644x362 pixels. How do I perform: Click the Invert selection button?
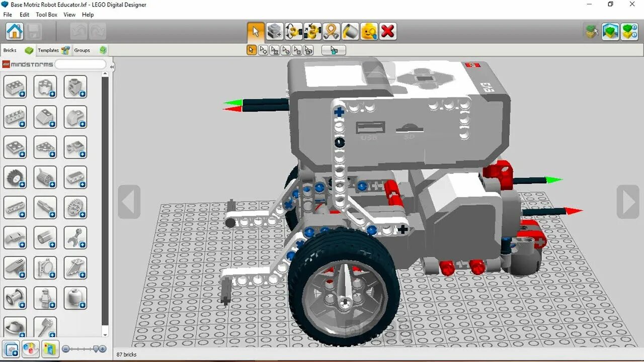tap(334, 50)
